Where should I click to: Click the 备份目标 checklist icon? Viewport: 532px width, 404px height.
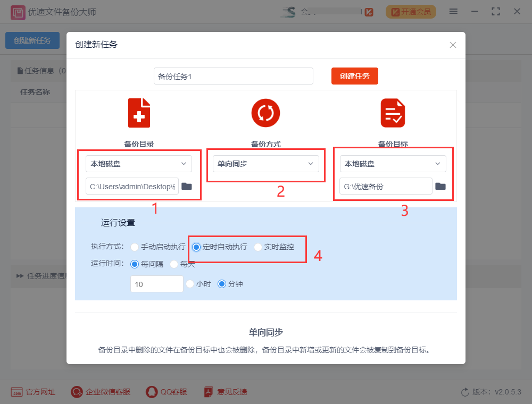(x=393, y=113)
